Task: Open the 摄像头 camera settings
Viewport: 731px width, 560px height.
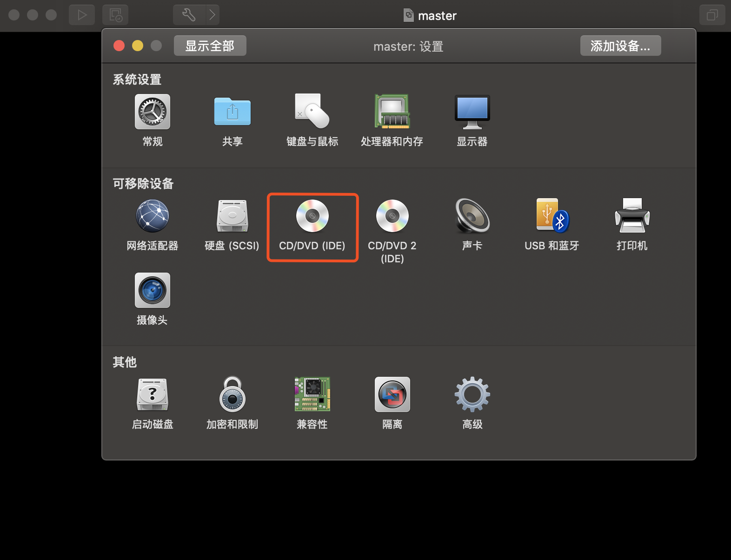Action: click(x=153, y=290)
